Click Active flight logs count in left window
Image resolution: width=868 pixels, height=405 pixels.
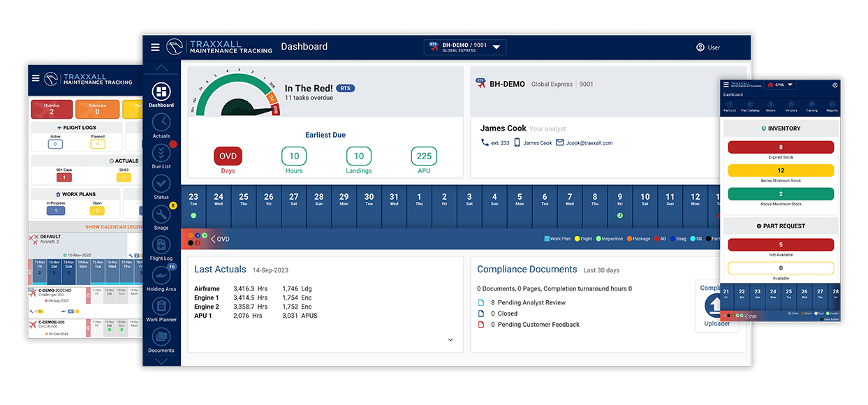click(x=55, y=144)
